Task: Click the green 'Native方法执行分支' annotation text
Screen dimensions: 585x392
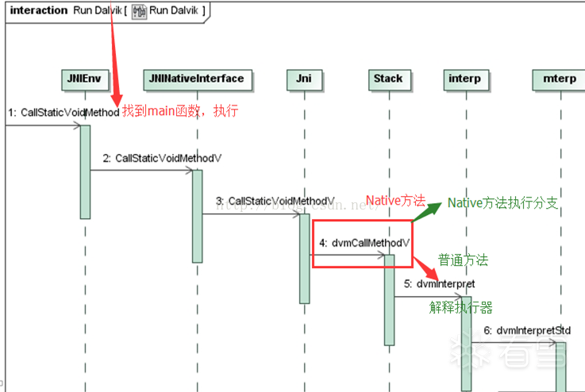Action: (x=503, y=203)
